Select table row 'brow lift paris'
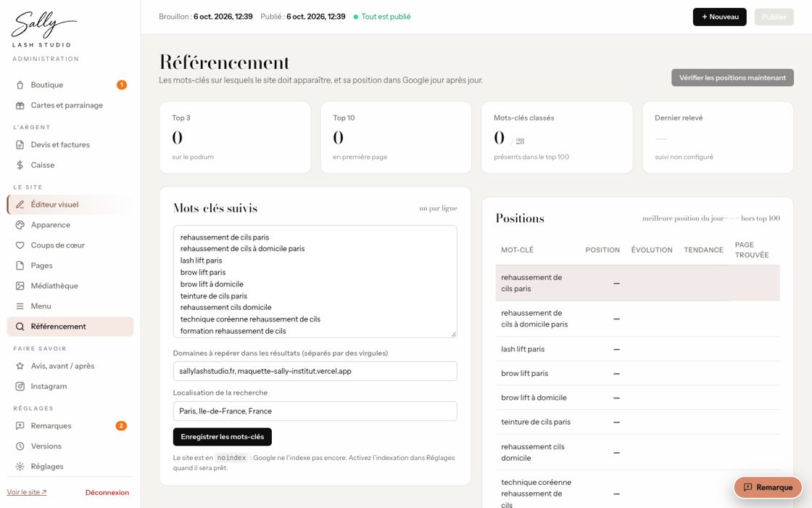This screenshot has height=508, width=812. pos(637,373)
